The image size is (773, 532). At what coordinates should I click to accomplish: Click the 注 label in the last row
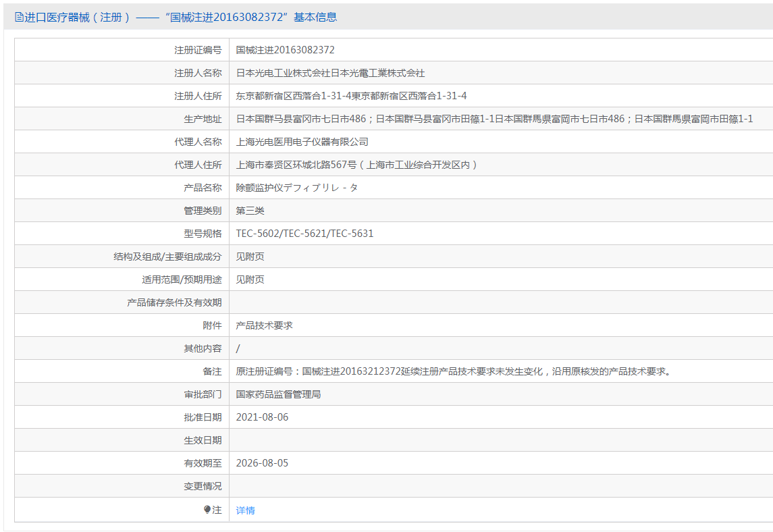click(217, 510)
